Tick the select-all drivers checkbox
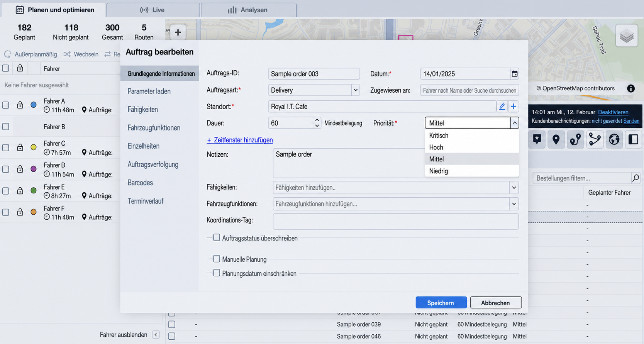Screen dimensions: 644x344 coord(6,68)
